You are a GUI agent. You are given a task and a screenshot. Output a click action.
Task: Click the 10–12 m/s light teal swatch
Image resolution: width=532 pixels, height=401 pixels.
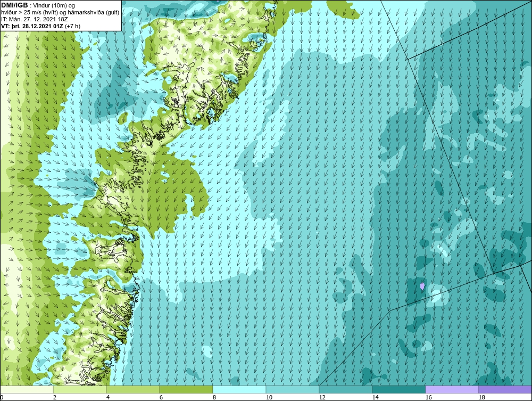293,389
